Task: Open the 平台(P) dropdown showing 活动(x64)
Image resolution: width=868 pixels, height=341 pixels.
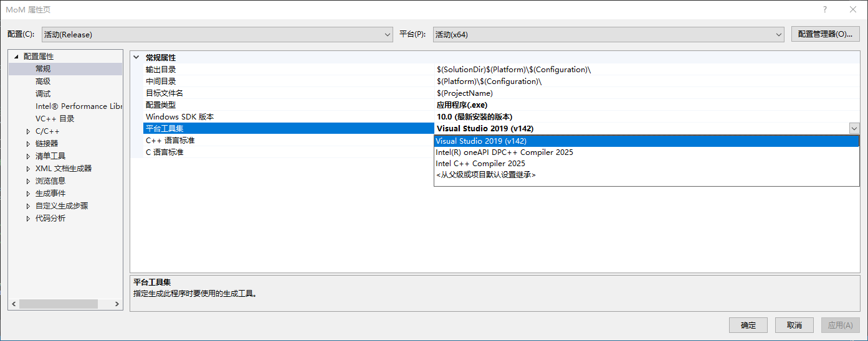Action: [609, 35]
